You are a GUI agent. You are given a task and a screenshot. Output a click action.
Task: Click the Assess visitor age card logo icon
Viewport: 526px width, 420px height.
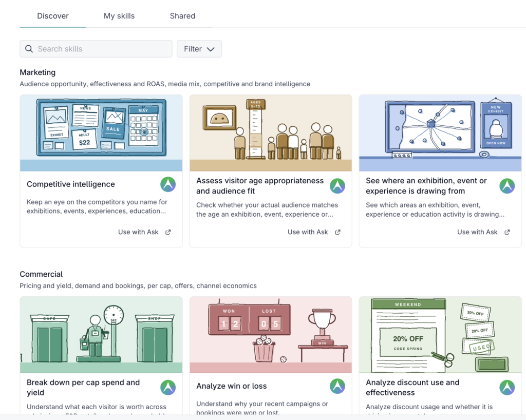[337, 186]
